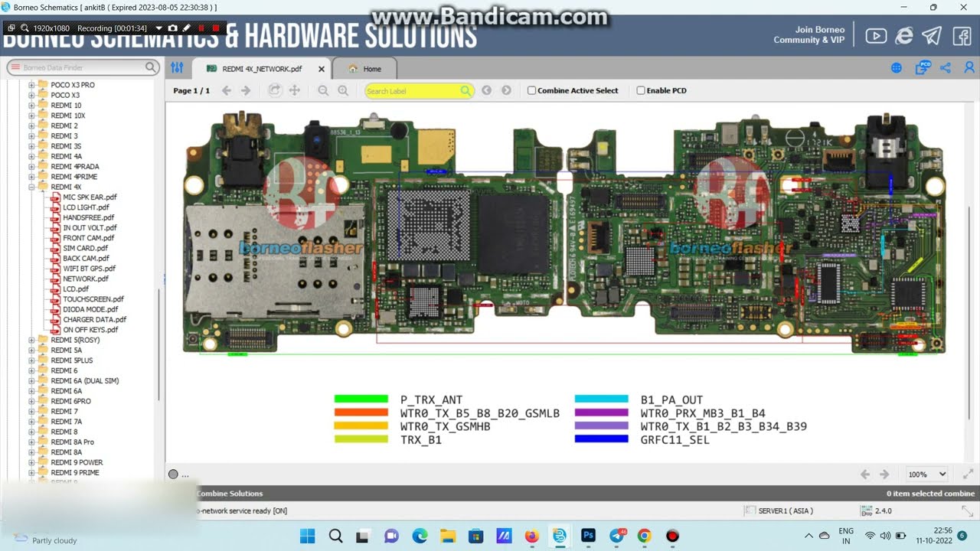Jump to previous label result arrow
The width and height of the screenshot is (980, 551).
pos(486,90)
